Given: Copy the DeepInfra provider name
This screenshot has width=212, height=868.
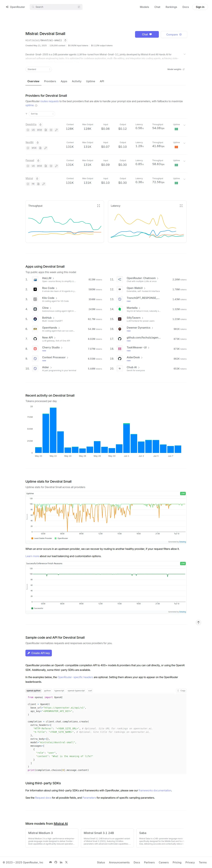Looking at the screenshot, I should point(40,124).
